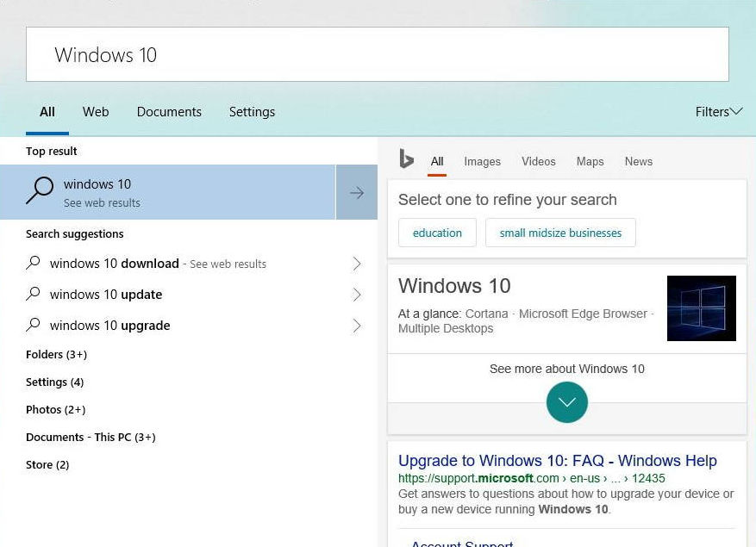This screenshot has width=756, height=547.
Task: Click the Windows 10 search input field
Action: 377,54
